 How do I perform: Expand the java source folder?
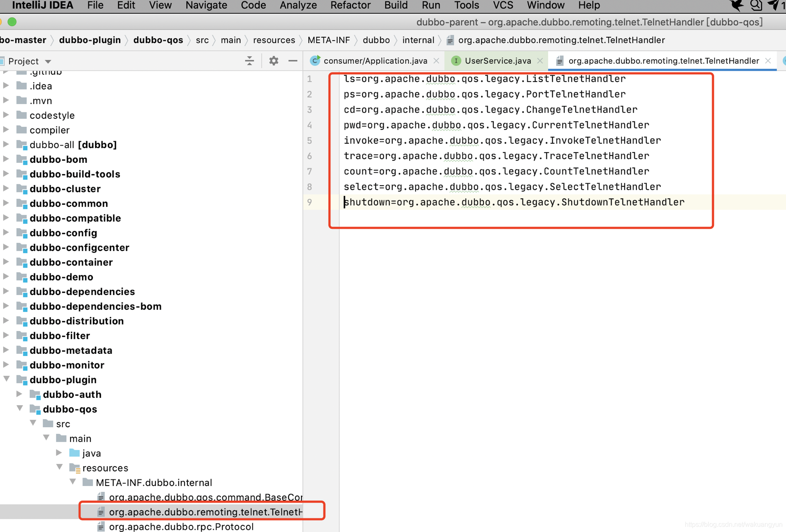tap(59, 453)
